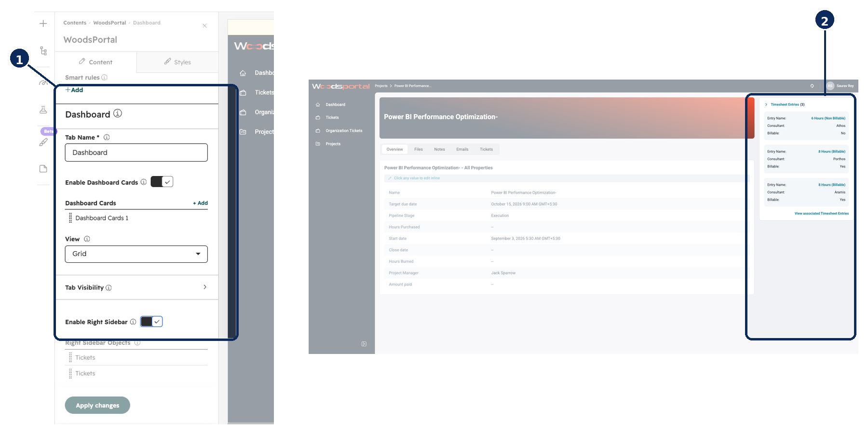Screen dimensions: 868x434
Task: Click pencil icon in edit inline hint
Action: [x=390, y=178]
